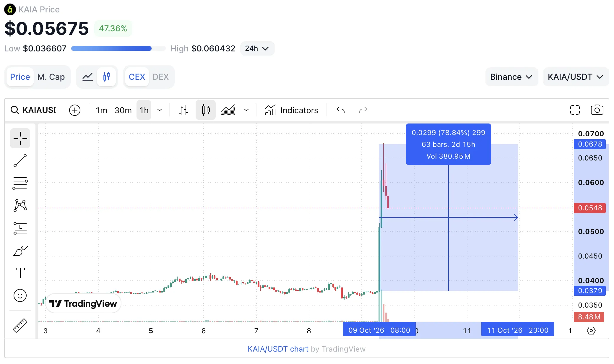Open the KAIA/USDT pair dropdown
This screenshot has width=614, height=364.
point(576,77)
